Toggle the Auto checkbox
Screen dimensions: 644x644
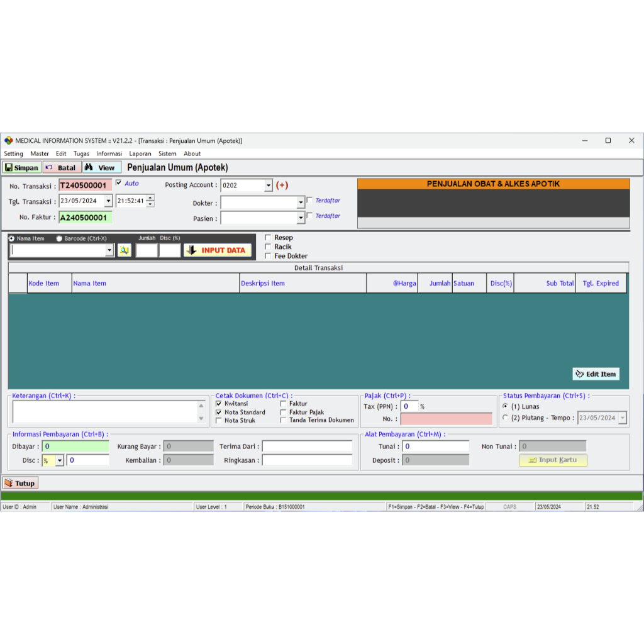coord(119,183)
